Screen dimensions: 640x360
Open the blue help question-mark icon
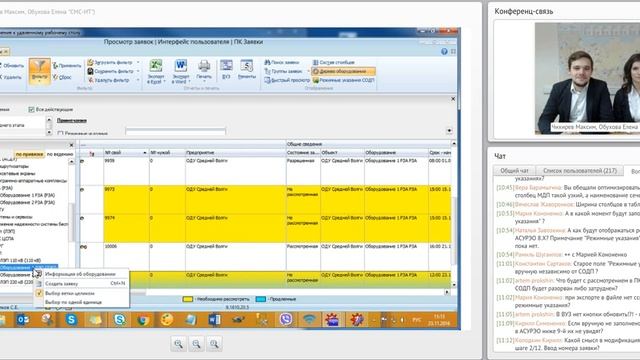(444, 51)
